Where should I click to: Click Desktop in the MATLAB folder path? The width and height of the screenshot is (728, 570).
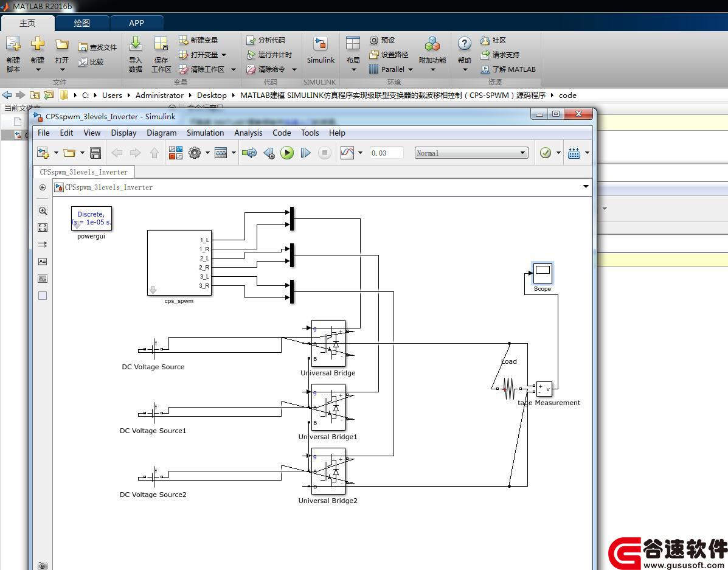pos(212,96)
